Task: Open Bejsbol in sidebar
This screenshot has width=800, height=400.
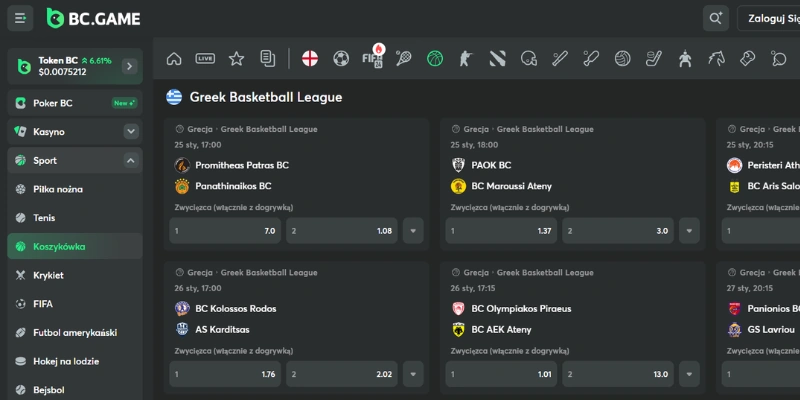Action: 75,390
